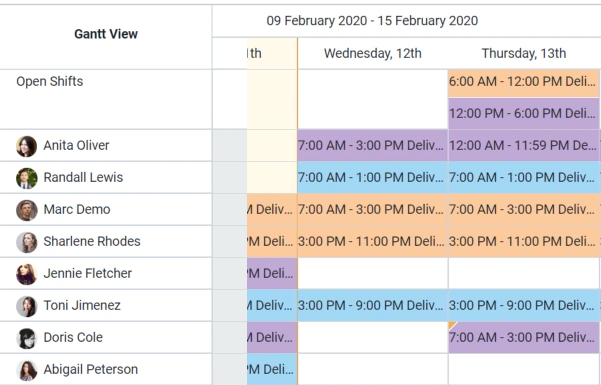601x385 pixels.
Task: Click Doris Cole's avatar photo
Action: tap(26, 338)
